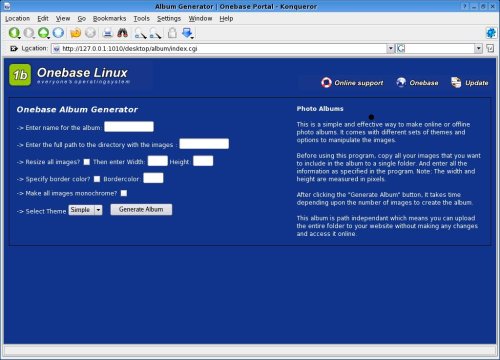Click the gear throbber icon at top right
Screen dimensions: 500x360
[491, 33]
